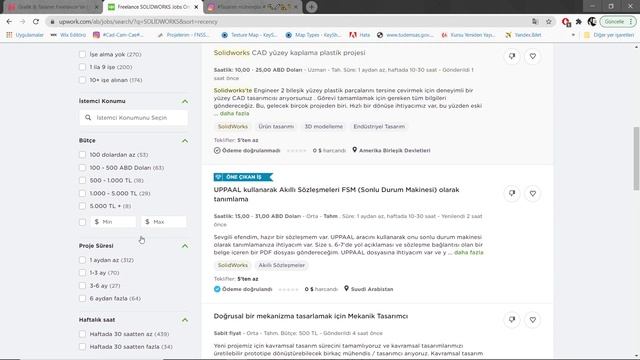The height and width of the screenshot is (360, 640).
Task: Click the translate page icon in address bar
Action: point(535,22)
